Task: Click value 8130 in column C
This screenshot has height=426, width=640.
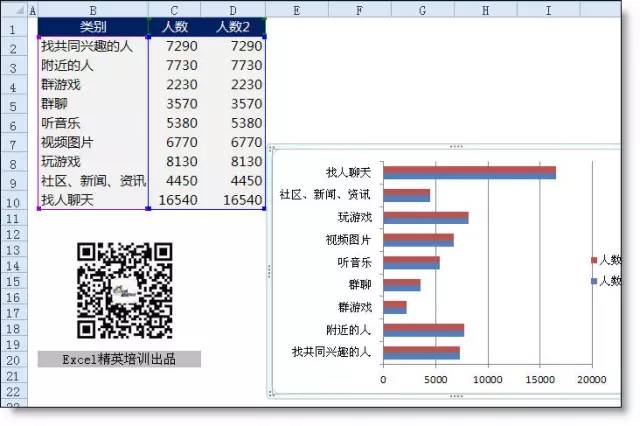Action: point(175,161)
